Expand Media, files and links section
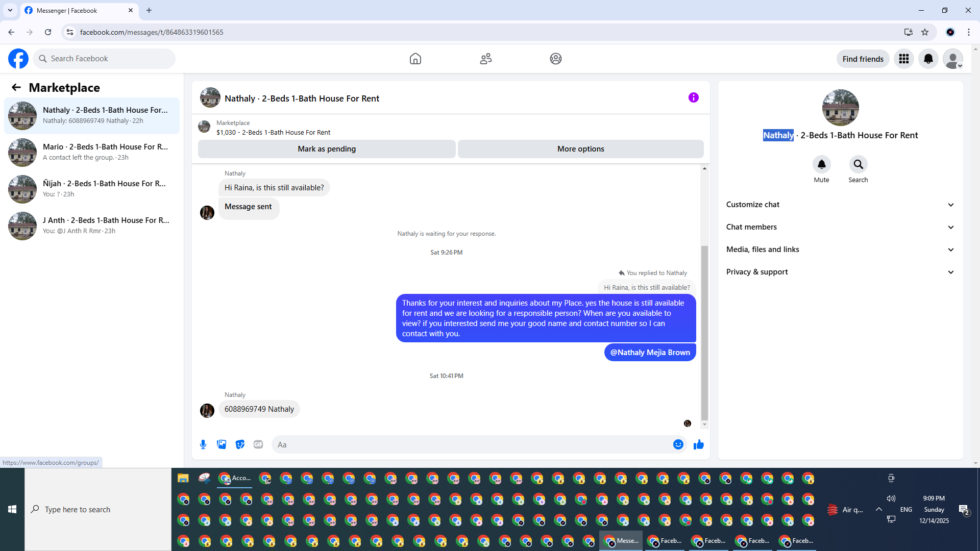The image size is (980, 551). pos(840,249)
